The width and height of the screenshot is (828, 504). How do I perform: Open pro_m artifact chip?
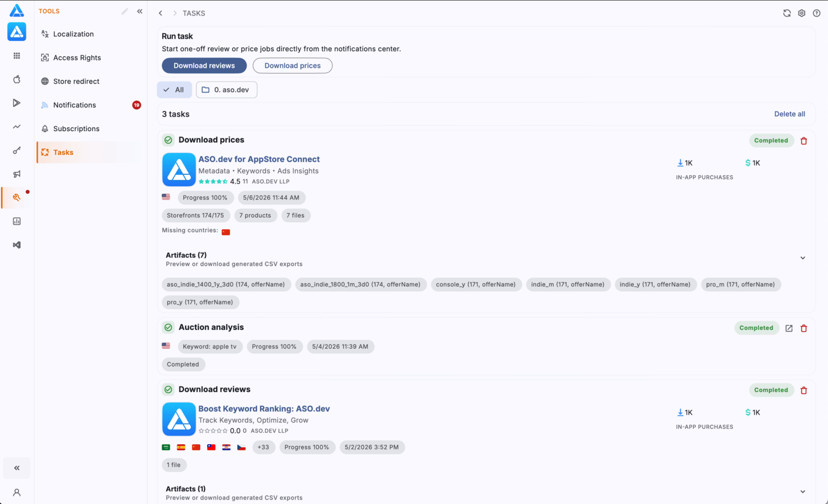click(x=741, y=284)
